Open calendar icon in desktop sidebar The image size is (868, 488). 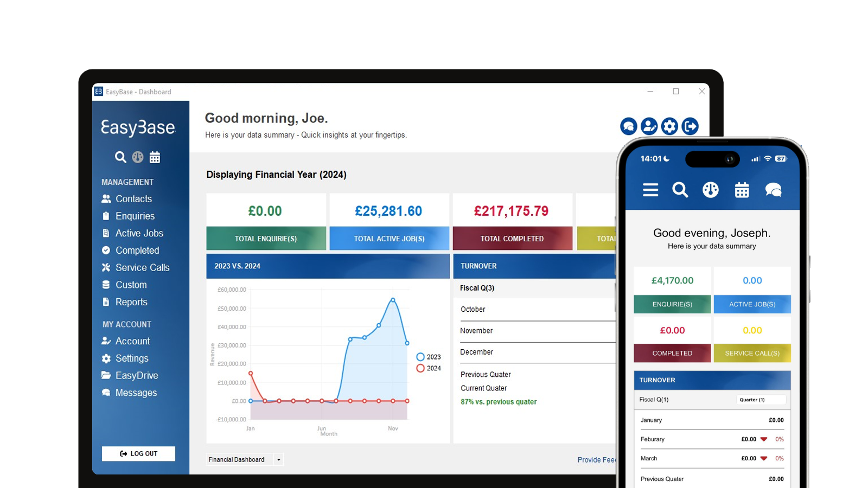click(x=155, y=157)
